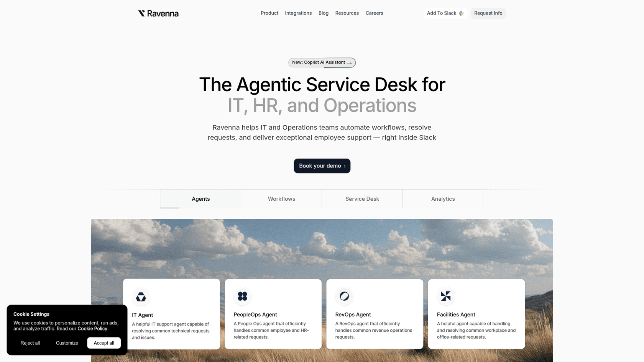Click the PeopleOps Agent icon

coord(242,296)
